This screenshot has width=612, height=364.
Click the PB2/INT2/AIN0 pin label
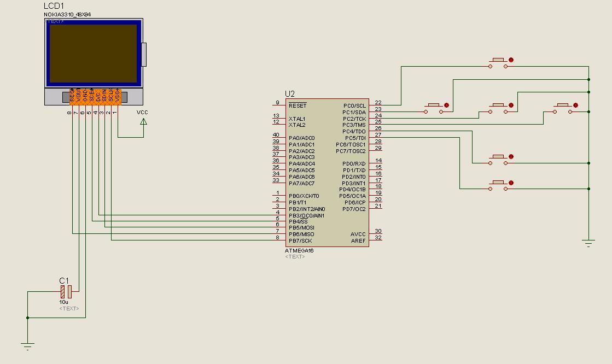307,209
